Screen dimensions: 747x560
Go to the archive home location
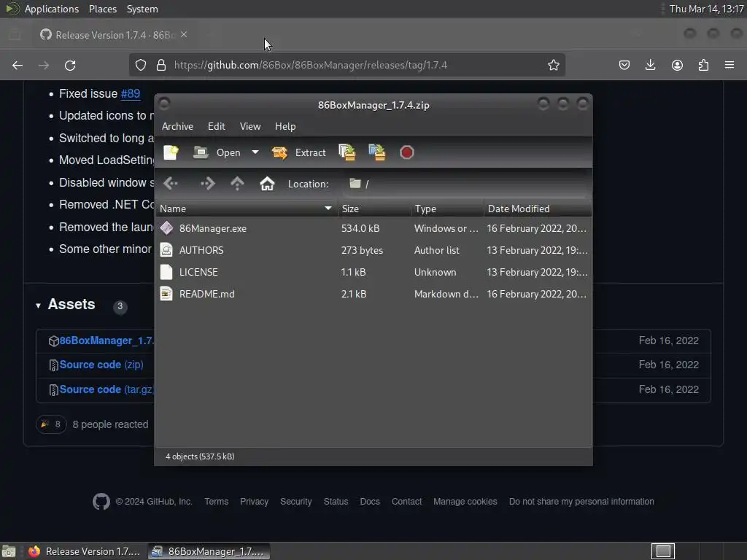click(267, 184)
